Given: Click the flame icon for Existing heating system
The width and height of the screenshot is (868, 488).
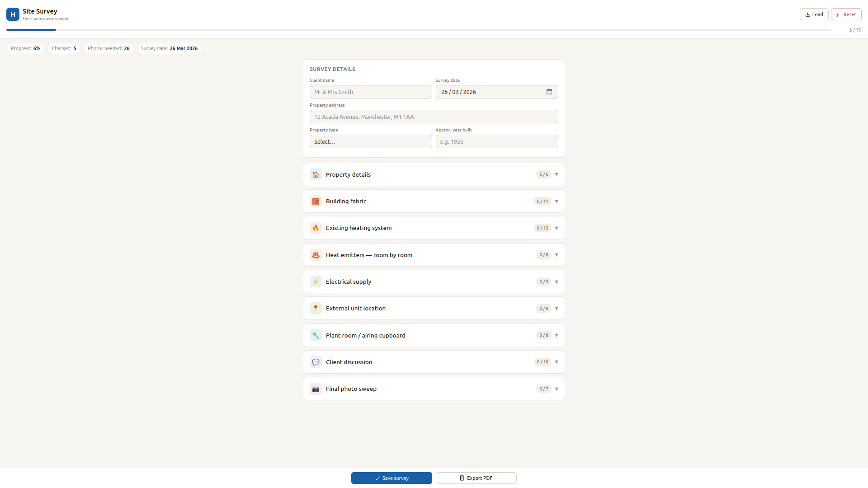Looking at the screenshot, I should click(x=316, y=228).
